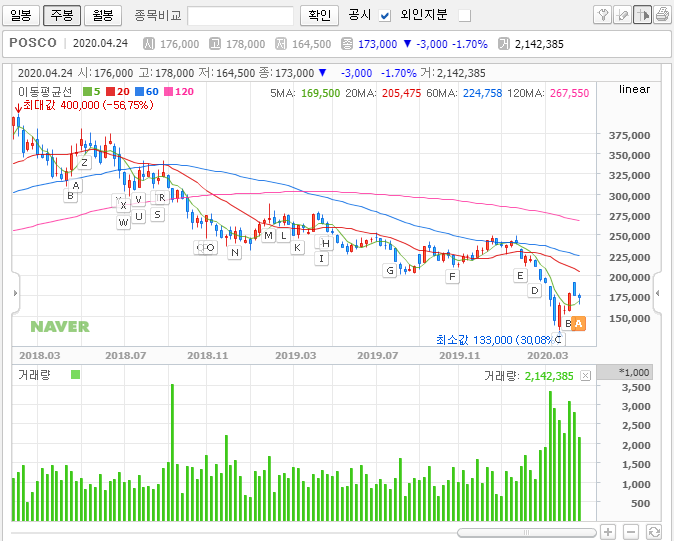Click the 최대값 400,000 annotation
Image resolution: width=674 pixels, height=541 pixels.
(88, 105)
